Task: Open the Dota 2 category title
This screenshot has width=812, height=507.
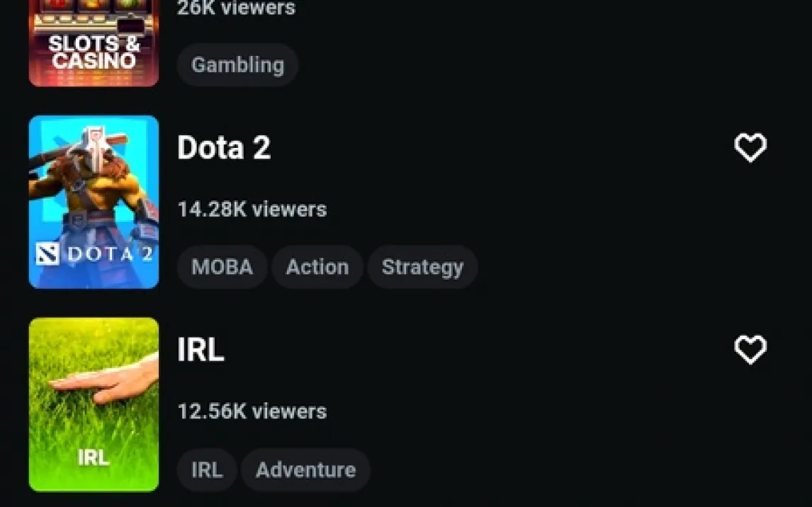Action: pyautogui.click(x=224, y=148)
